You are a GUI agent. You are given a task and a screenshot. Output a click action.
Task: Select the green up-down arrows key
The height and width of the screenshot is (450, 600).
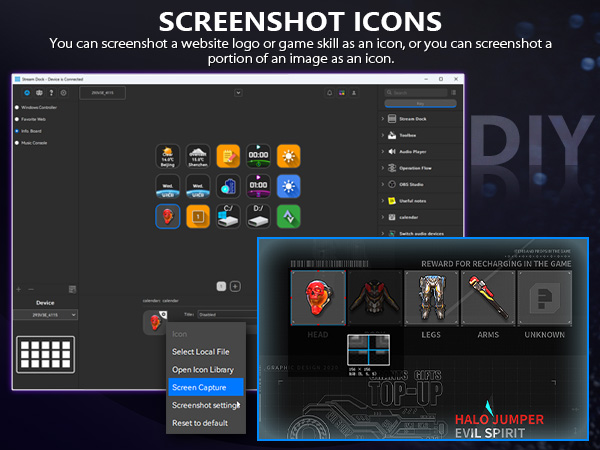tap(289, 217)
